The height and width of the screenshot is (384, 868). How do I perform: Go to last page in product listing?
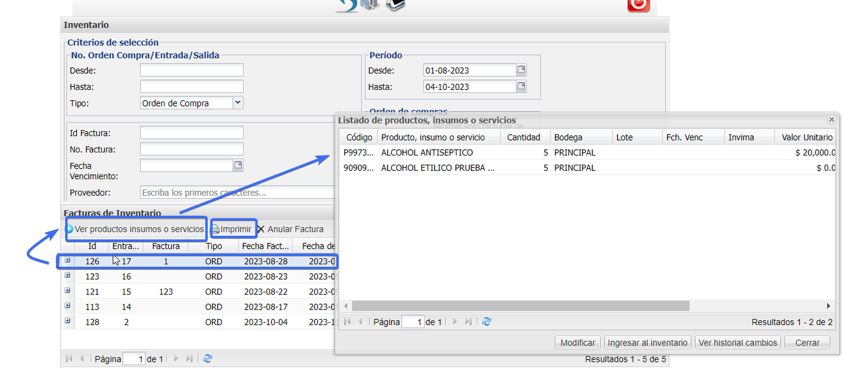(x=468, y=321)
